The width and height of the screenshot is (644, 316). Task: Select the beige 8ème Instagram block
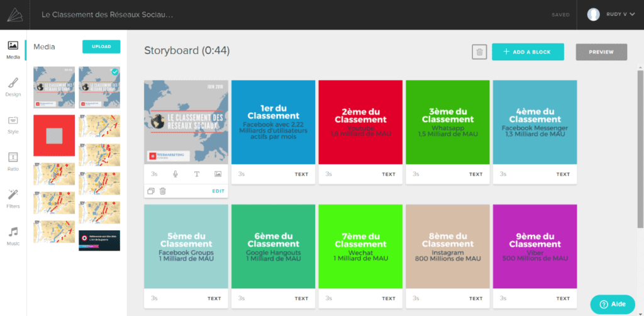(448, 247)
